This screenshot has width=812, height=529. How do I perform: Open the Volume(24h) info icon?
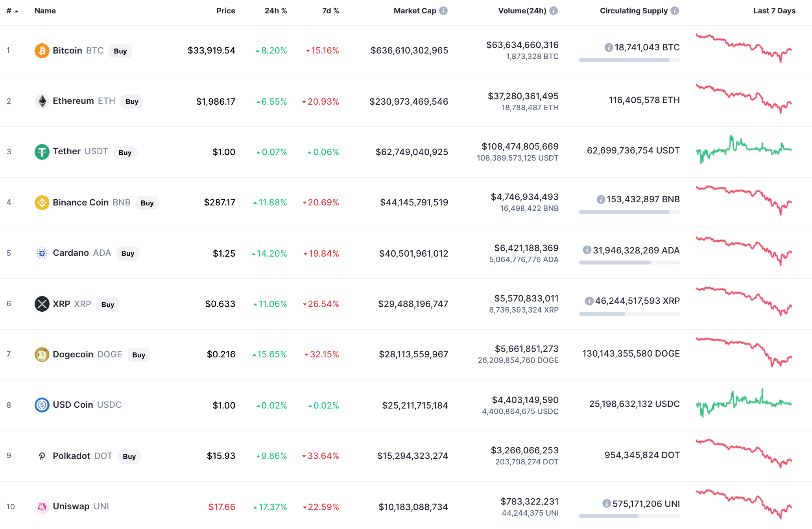(554, 11)
